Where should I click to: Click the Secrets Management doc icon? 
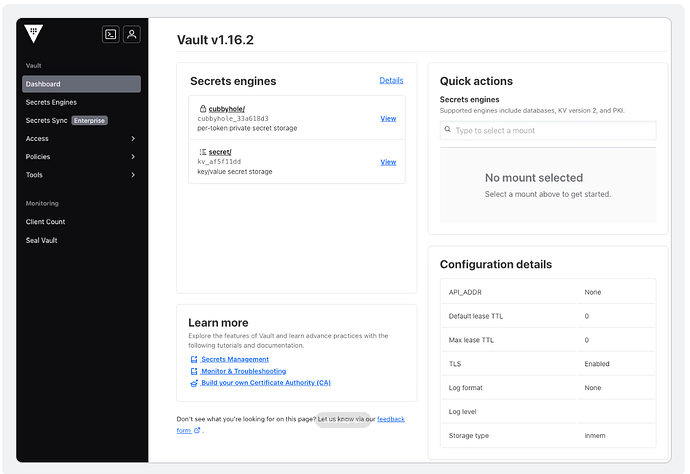pos(194,359)
